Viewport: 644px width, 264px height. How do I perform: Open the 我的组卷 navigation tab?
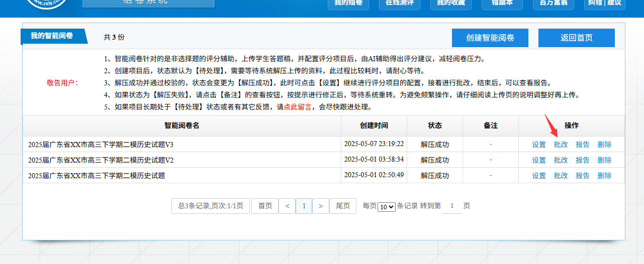(348, 4)
